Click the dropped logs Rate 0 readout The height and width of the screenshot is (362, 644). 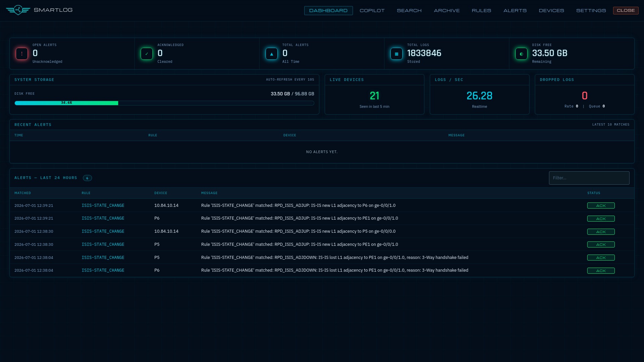coord(571,106)
